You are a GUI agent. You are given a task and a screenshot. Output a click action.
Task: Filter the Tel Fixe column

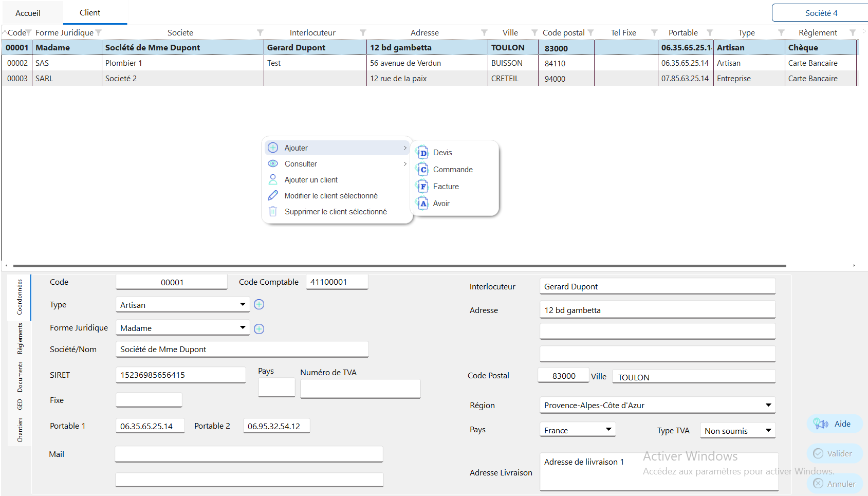pyautogui.click(x=654, y=32)
